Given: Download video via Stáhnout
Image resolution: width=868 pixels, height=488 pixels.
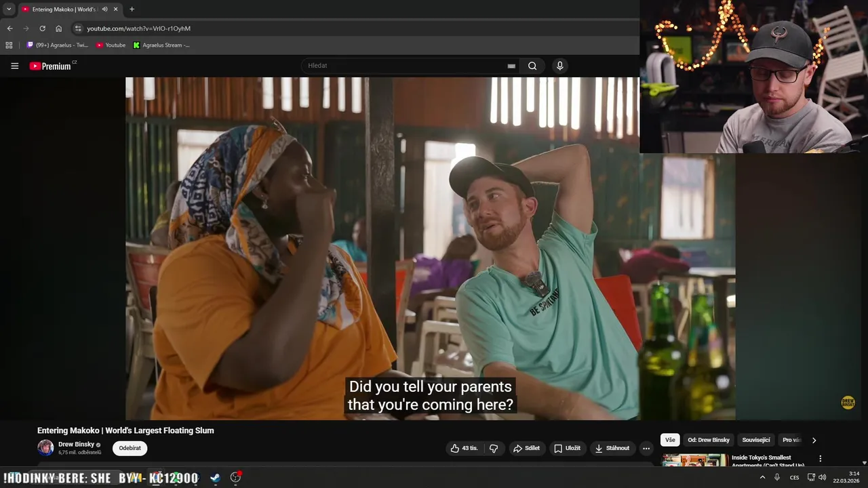Looking at the screenshot, I should point(612,448).
